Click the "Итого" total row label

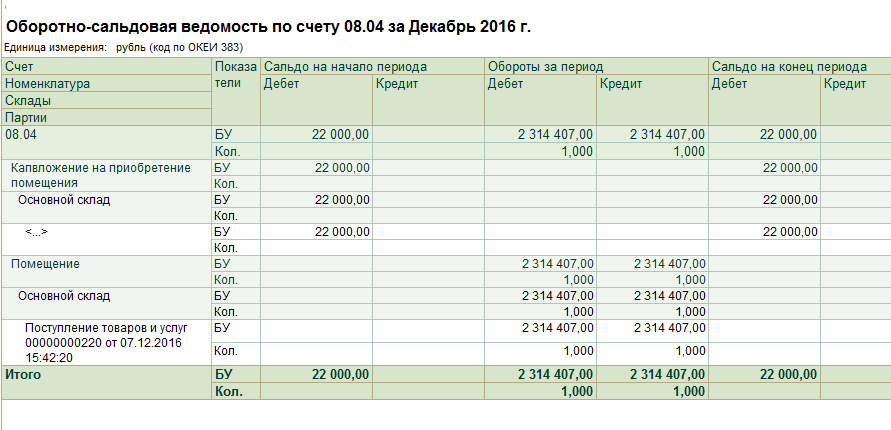(x=24, y=374)
